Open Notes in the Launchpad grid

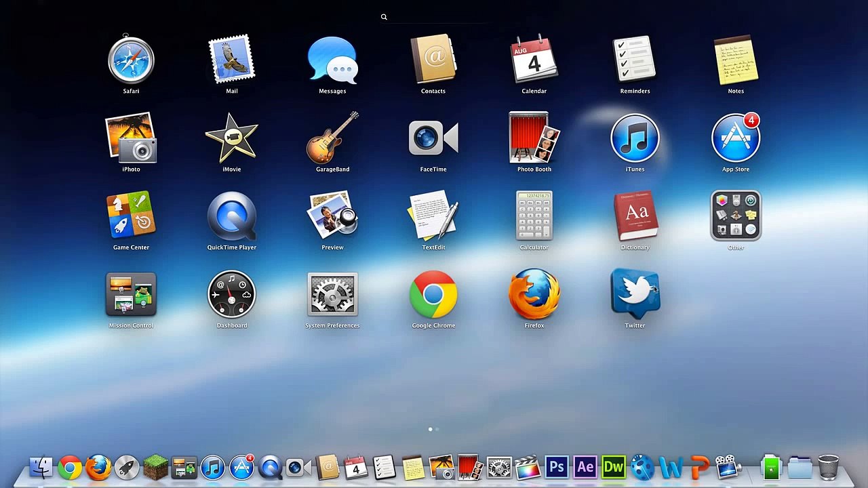pos(736,60)
